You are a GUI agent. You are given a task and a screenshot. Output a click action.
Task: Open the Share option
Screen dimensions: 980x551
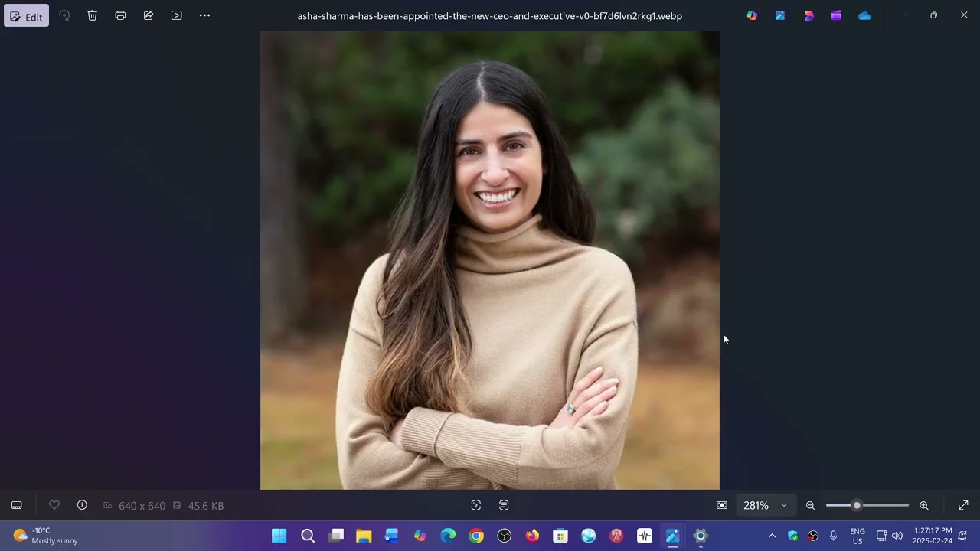(149, 15)
